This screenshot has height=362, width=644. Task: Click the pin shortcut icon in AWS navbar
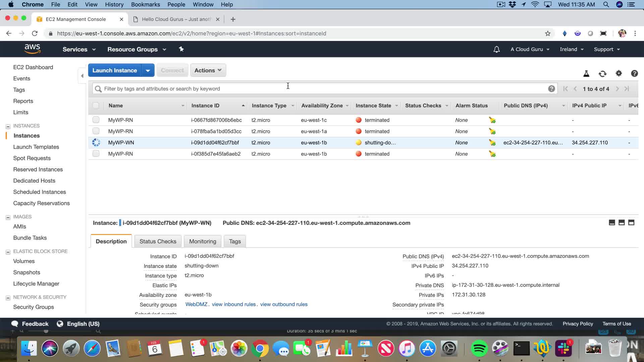pos(181,49)
